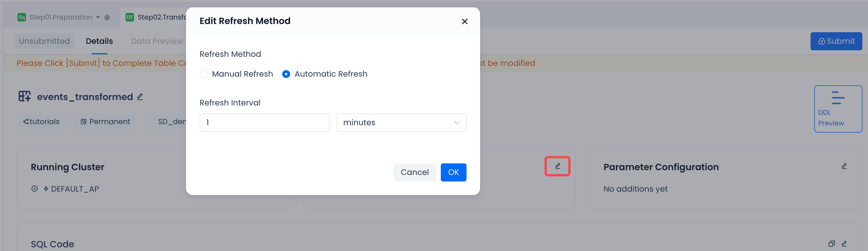Confirm refresh method with OK

pyautogui.click(x=453, y=172)
